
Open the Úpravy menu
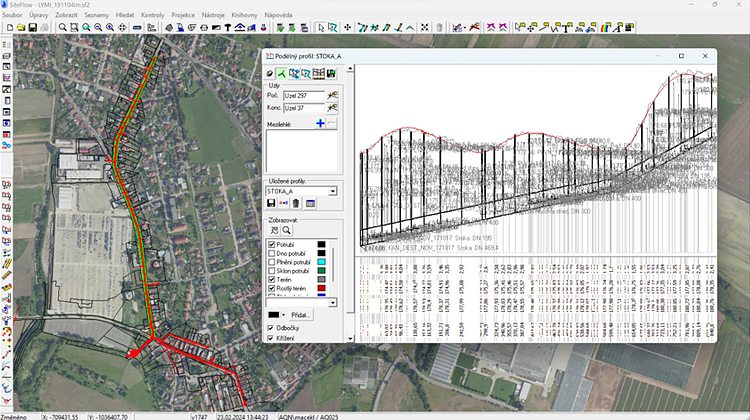point(38,15)
